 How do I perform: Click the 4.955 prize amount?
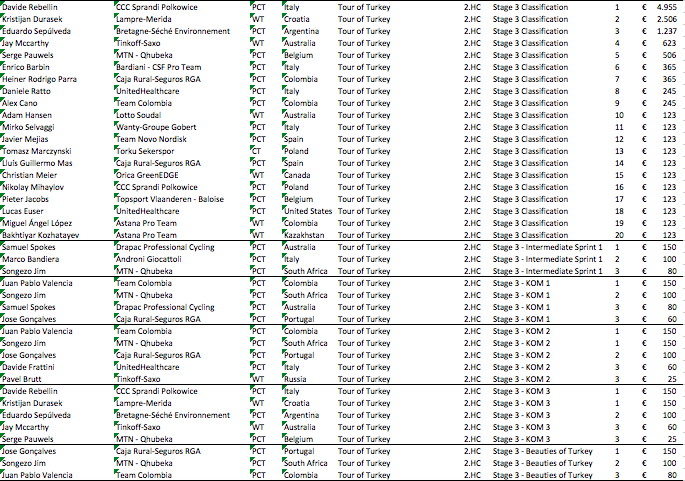[667, 7]
